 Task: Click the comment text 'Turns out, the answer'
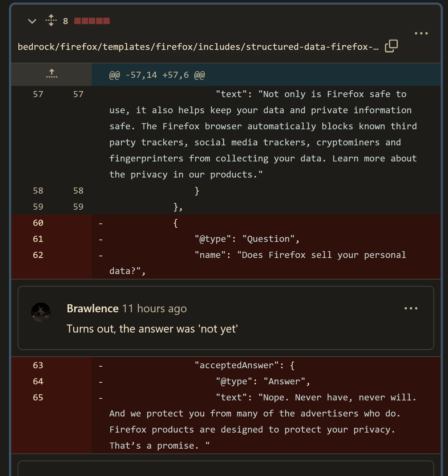tap(152, 329)
